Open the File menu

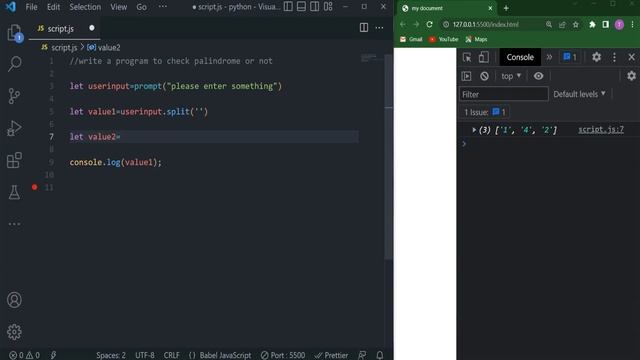click(31, 7)
